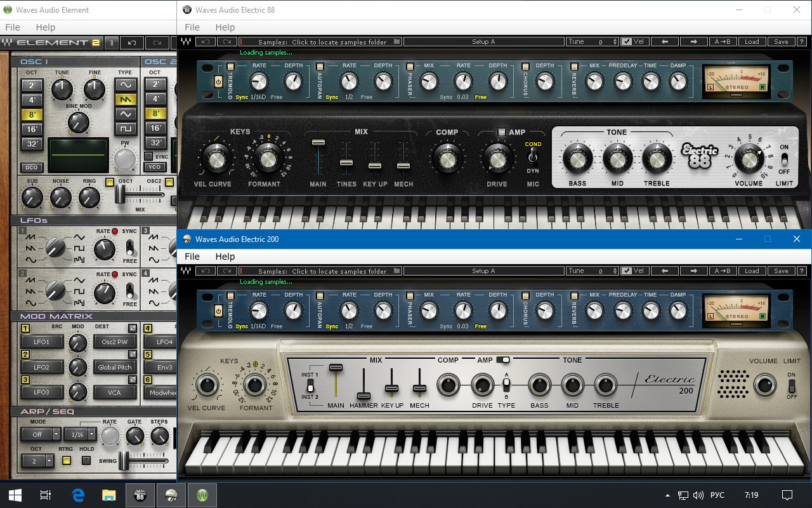Image resolution: width=812 pixels, height=508 pixels.
Task: Click the samples folder icon in Electric 200
Action: click(396, 271)
